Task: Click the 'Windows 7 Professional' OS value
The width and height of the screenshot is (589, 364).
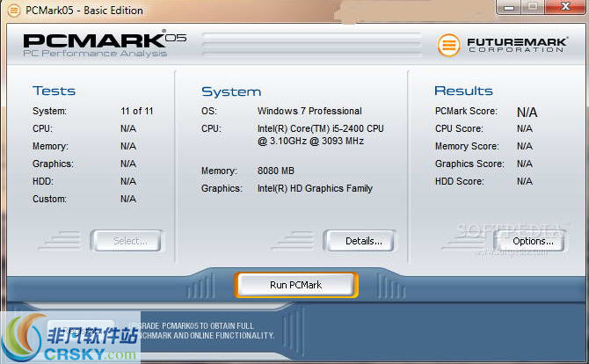Action: pos(309,111)
